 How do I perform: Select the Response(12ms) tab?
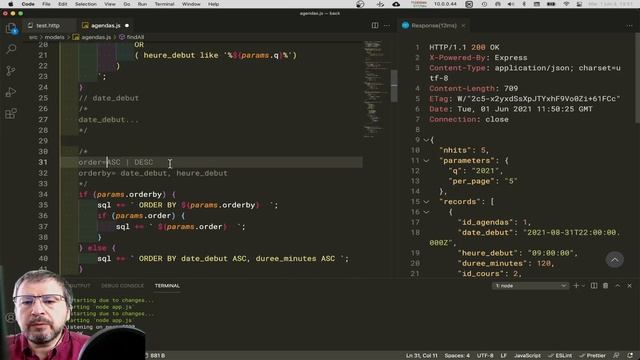coord(433,25)
